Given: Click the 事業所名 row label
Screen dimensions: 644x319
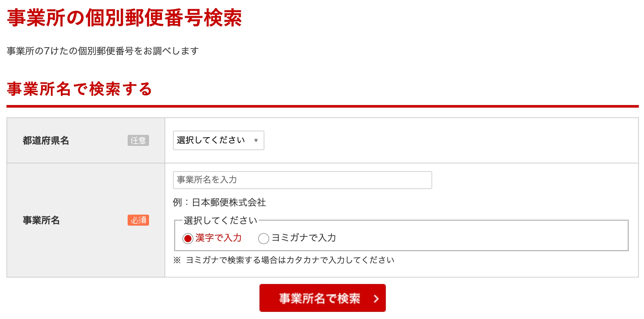Looking at the screenshot, I should [x=41, y=220].
